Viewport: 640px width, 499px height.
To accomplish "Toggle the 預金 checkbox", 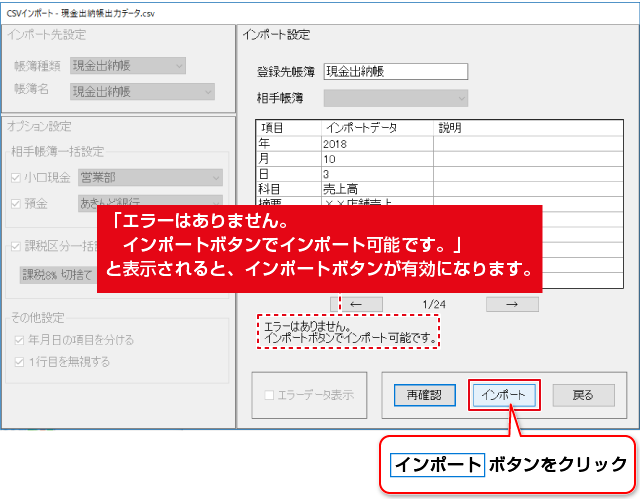I will click(15, 203).
